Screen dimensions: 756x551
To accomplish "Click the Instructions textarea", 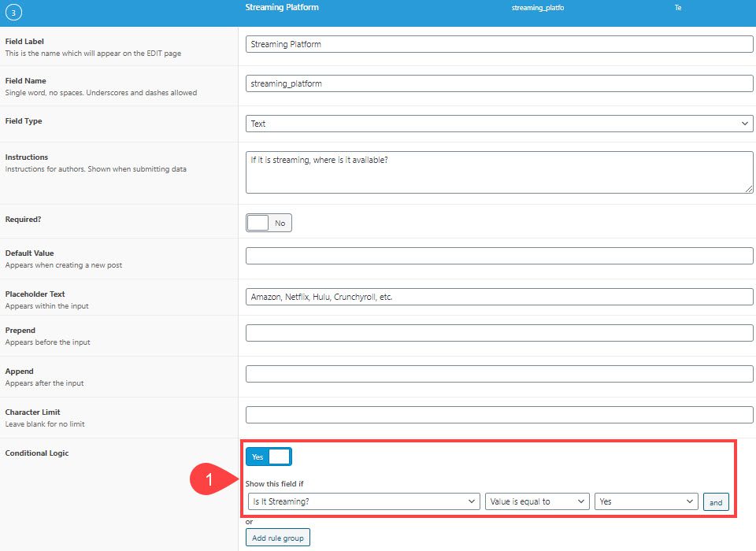I will click(498, 169).
